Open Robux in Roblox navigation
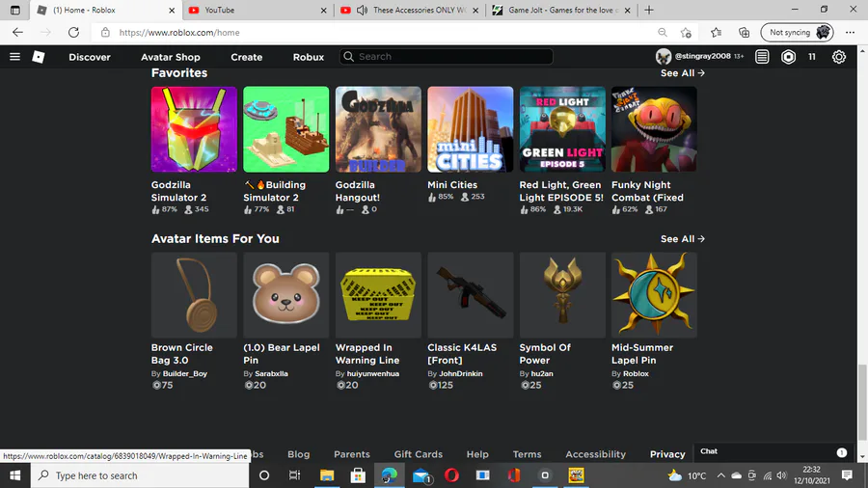868x488 pixels. click(x=309, y=57)
